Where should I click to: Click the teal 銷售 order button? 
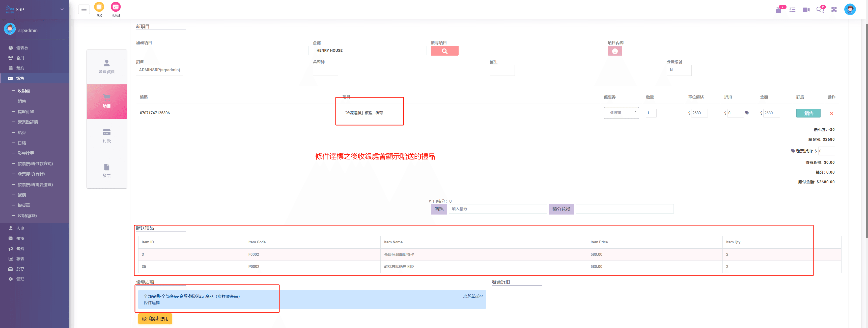(x=808, y=113)
